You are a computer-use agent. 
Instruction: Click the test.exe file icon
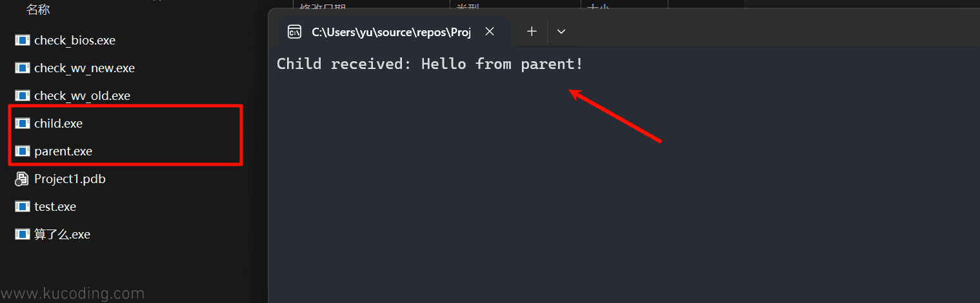[23, 206]
